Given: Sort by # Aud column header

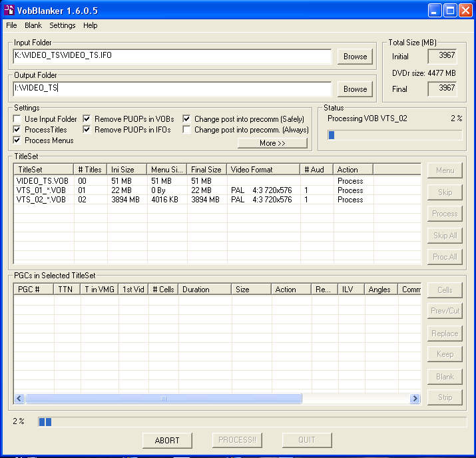Looking at the screenshot, I should point(317,169).
